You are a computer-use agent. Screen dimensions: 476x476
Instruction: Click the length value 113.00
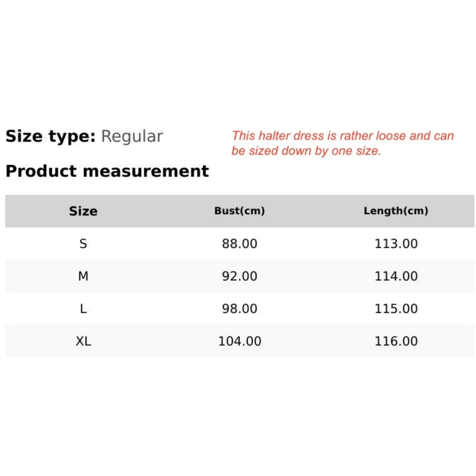(x=396, y=244)
